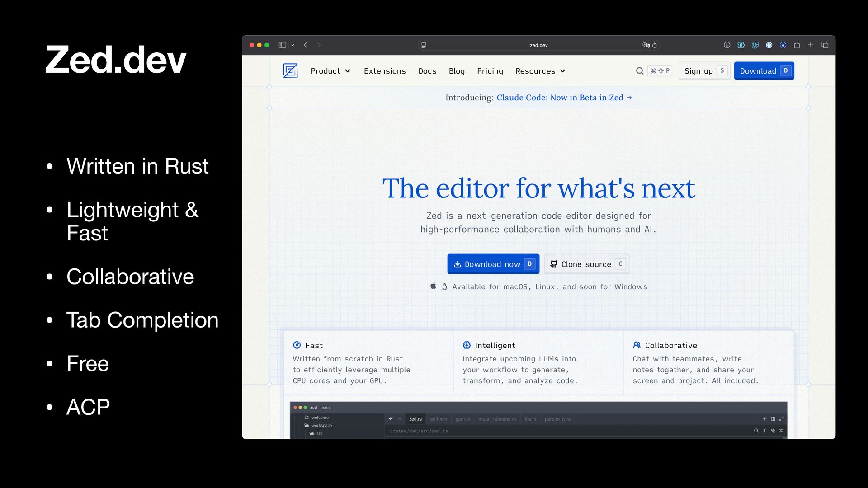Show Safari tab overview
The image size is (868, 488).
[x=825, y=45]
